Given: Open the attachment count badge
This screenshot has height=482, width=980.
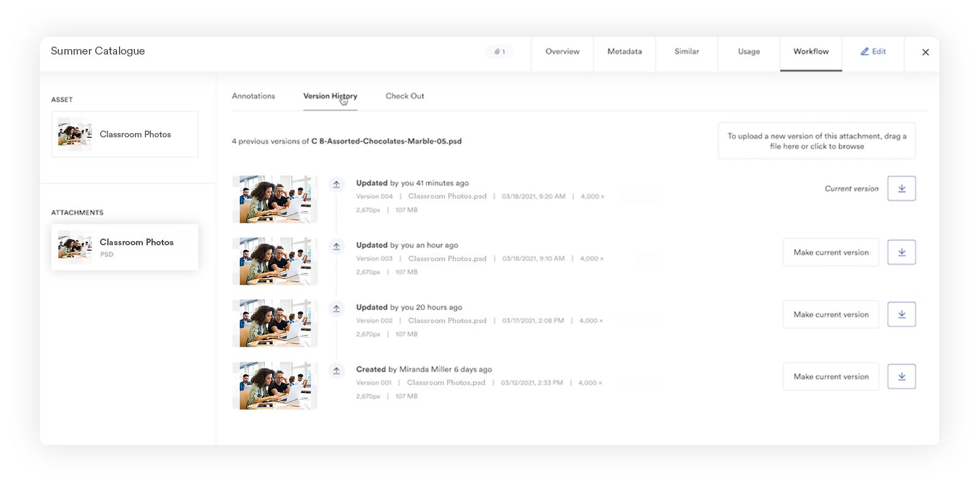Looking at the screenshot, I should pyautogui.click(x=499, y=52).
